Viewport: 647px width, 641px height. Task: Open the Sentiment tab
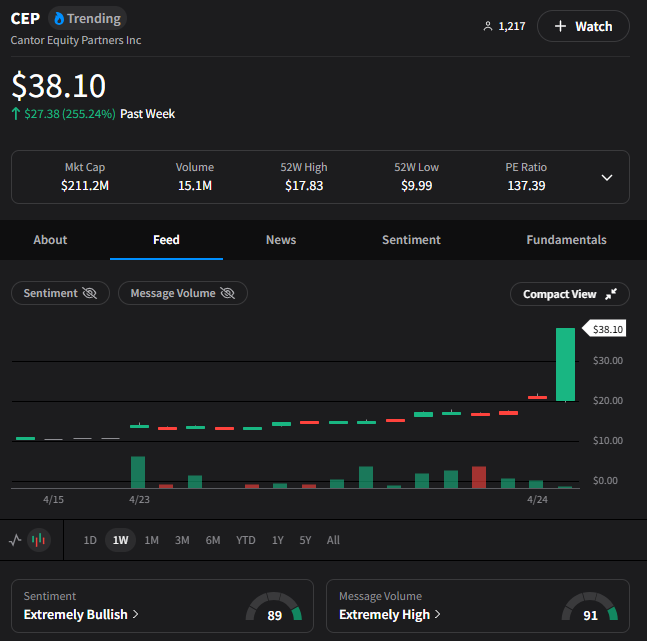pos(411,240)
